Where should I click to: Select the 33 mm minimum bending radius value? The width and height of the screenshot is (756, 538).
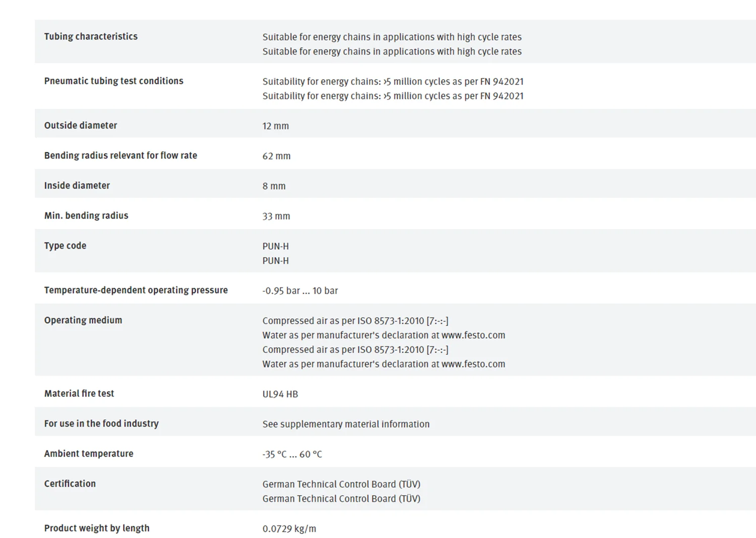276,216
